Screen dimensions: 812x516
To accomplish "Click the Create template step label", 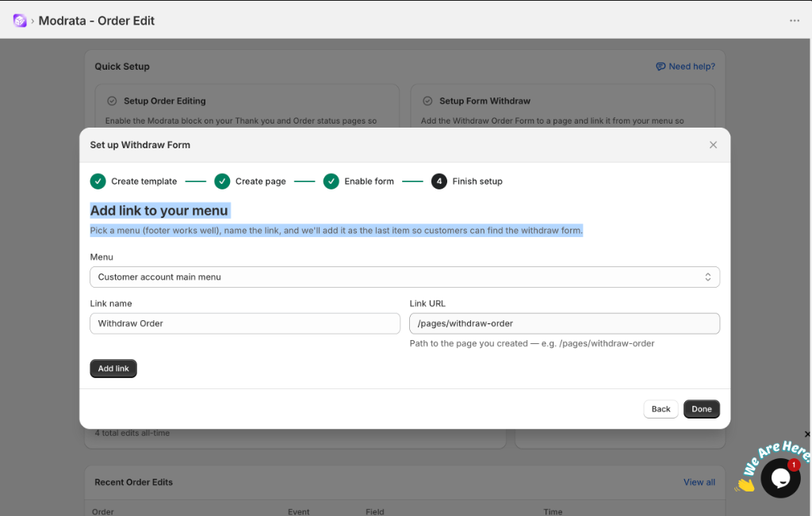I will [x=144, y=182].
